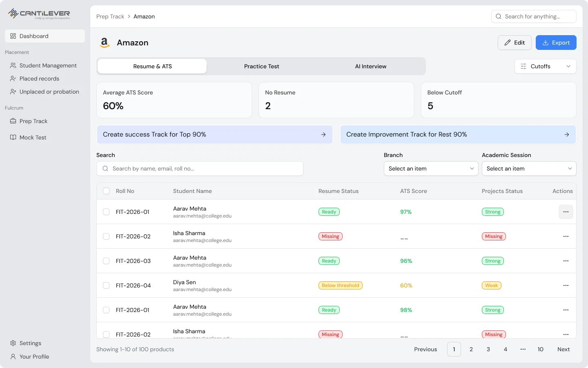Click the download icon on Export button
The height and width of the screenshot is (368, 588).
click(x=545, y=43)
